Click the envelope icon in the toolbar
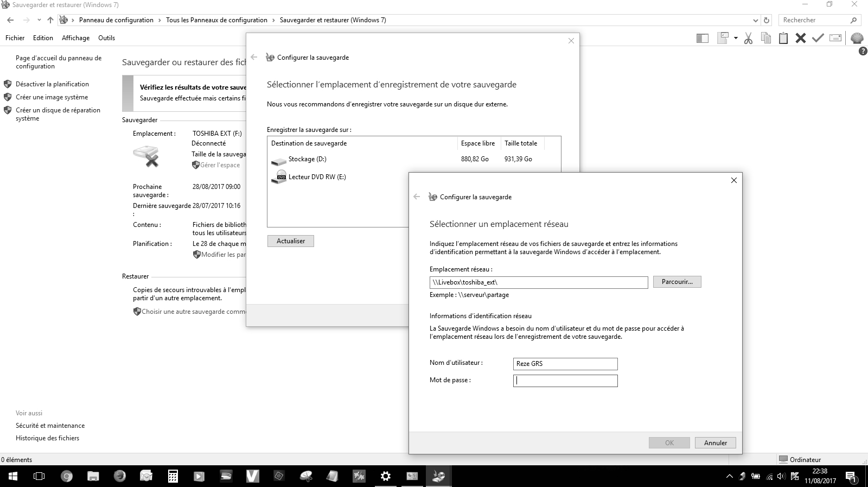The height and width of the screenshot is (487, 868). click(x=835, y=38)
